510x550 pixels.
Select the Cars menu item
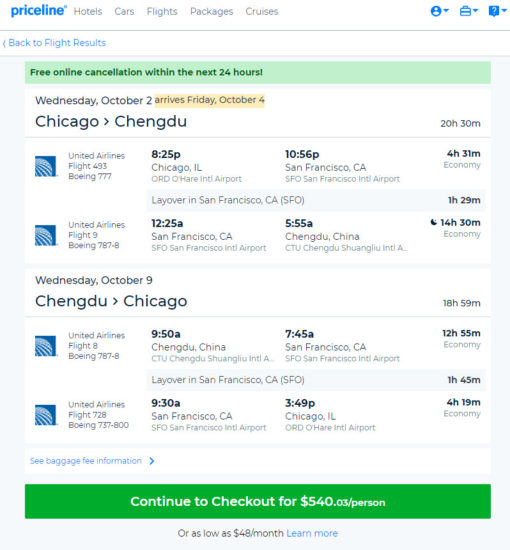124,12
